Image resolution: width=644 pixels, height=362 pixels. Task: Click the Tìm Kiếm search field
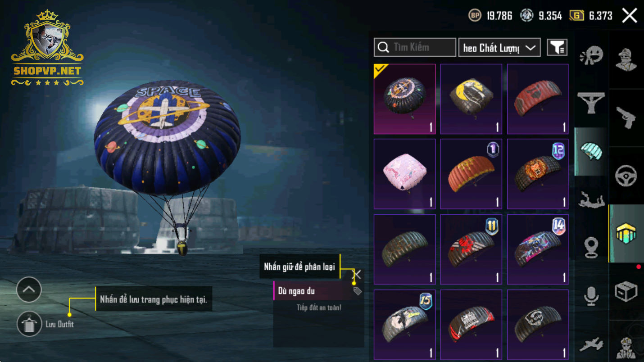[x=415, y=47]
